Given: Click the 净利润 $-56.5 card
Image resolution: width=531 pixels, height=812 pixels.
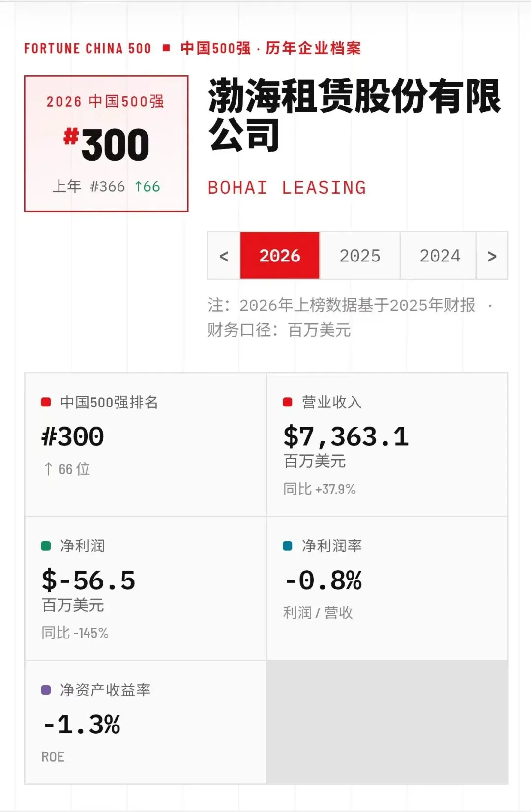Looking at the screenshot, I should [146, 588].
